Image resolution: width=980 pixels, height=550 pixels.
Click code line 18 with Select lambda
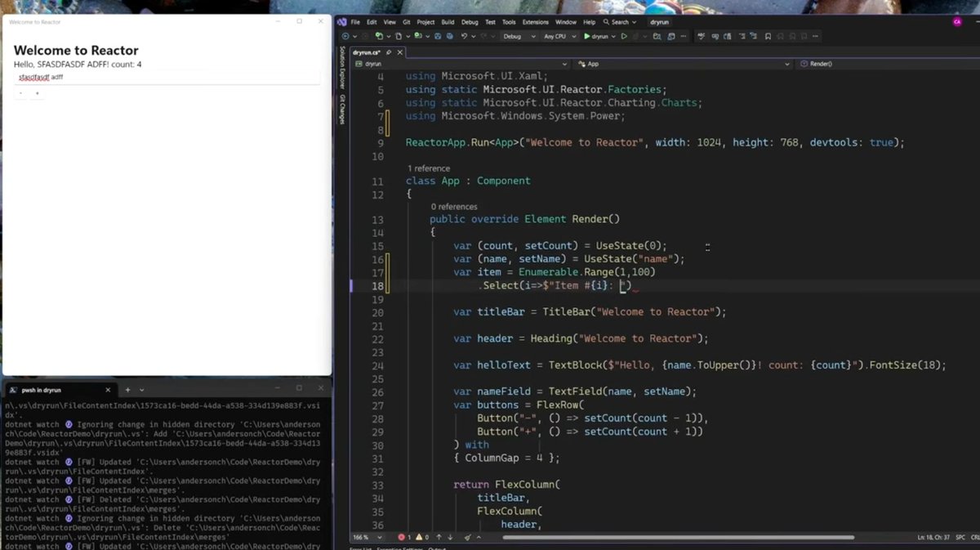click(x=555, y=286)
